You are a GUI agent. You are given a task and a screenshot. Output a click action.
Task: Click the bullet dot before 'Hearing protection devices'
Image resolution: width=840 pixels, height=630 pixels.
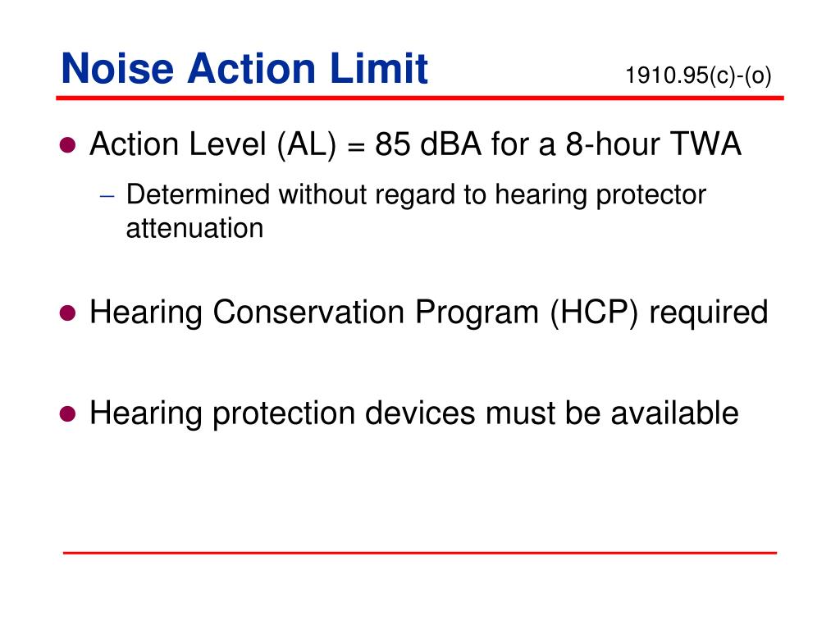[x=67, y=413]
